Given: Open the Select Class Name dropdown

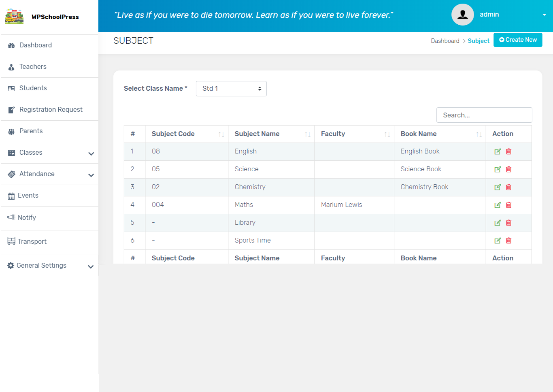Looking at the screenshot, I should coord(231,89).
